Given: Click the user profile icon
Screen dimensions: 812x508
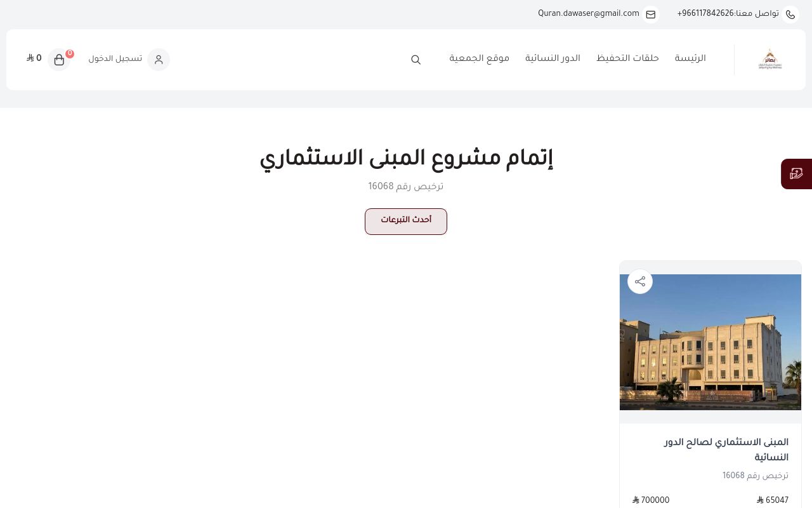Looking at the screenshot, I should tap(159, 60).
